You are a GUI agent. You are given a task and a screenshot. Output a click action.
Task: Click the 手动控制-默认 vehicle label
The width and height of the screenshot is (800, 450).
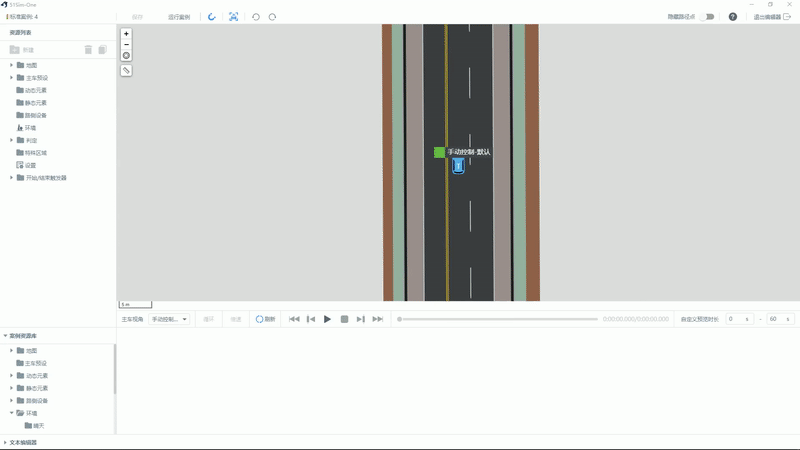(x=469, y=152)
